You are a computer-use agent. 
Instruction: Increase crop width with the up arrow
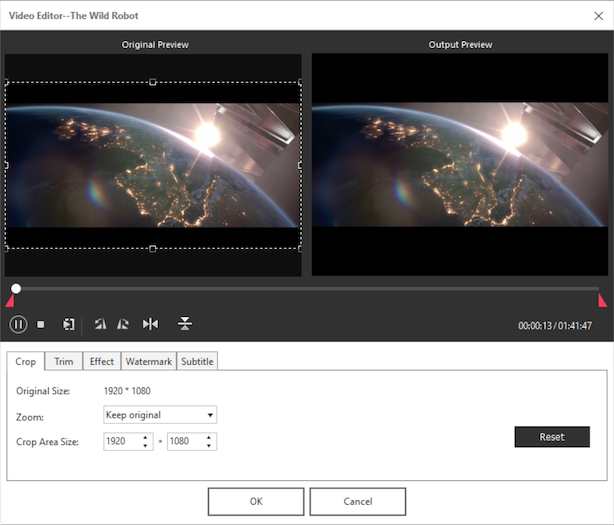tap(145, 437)
